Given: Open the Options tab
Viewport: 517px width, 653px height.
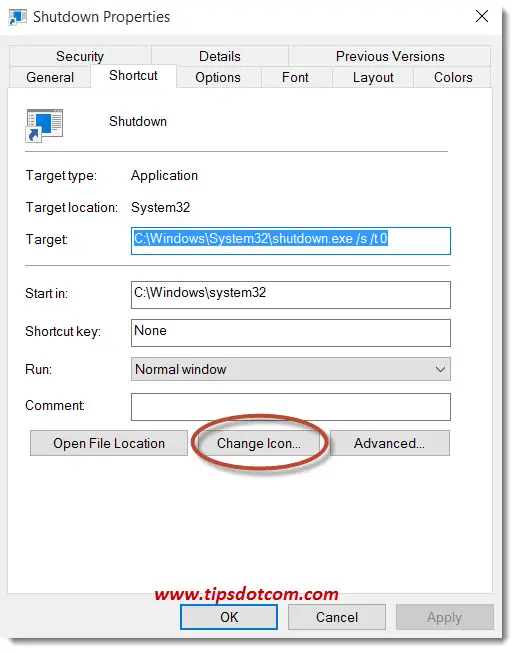Looking at the screenshot, I should click(218, 77).
